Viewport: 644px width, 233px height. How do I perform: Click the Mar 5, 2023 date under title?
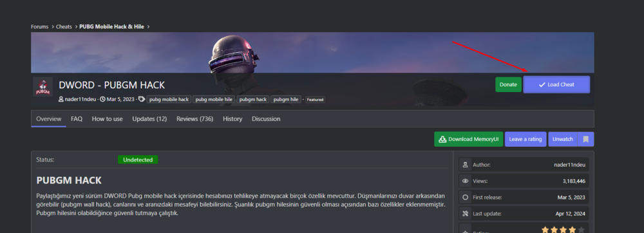[x=120, y=99]
